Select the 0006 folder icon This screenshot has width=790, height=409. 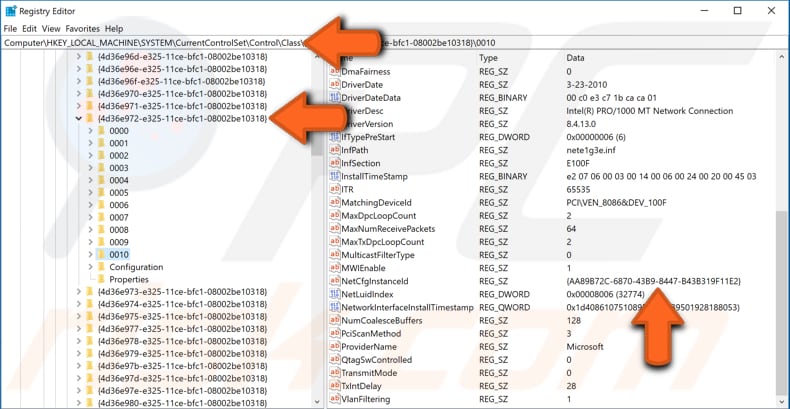coord(101,205)
